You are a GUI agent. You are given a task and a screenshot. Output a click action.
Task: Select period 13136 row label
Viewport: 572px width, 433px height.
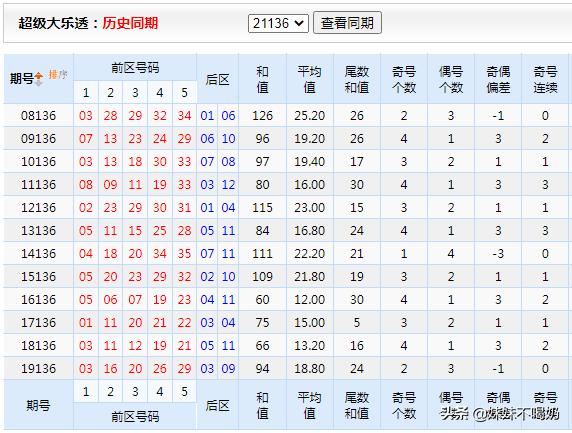tap(38, 231)
